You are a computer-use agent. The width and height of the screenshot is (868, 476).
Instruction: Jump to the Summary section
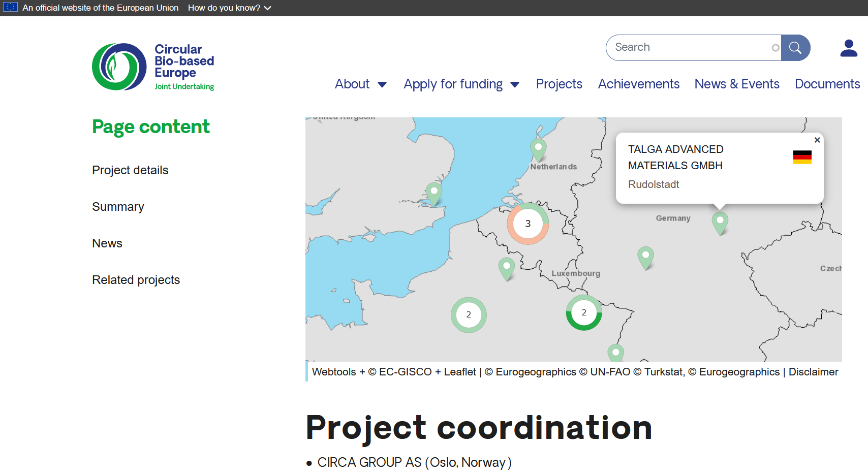point(118,207)
